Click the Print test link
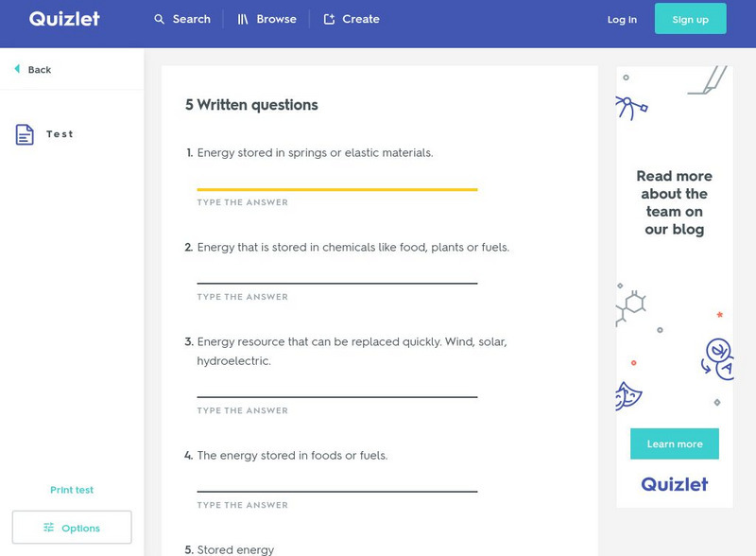Image resolution: width=756 pixels, height=556 pixels. click(x=72, y=490)
